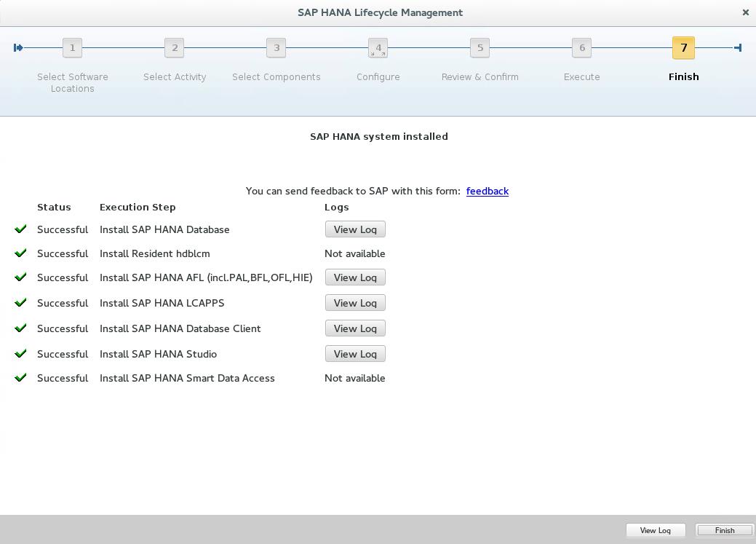View log for SAP HANA Studio install

point(355,353)
